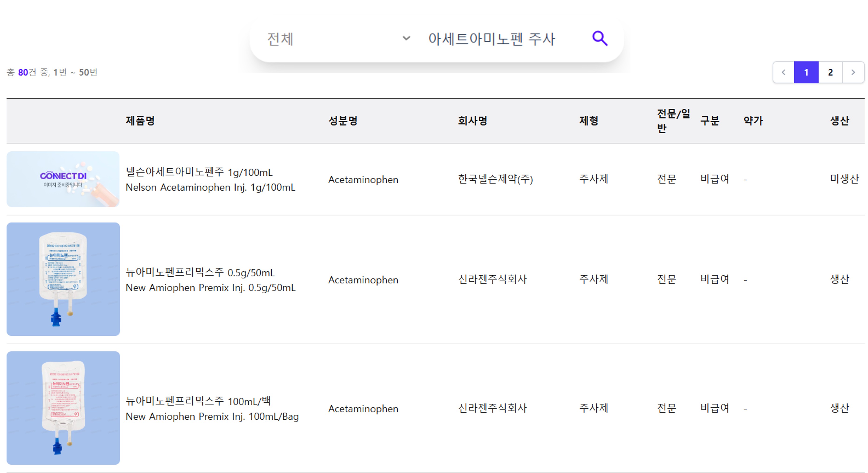Screen dimensions: 868x473
Task: Click the 회사명 column header
Action: coord(472,121)
